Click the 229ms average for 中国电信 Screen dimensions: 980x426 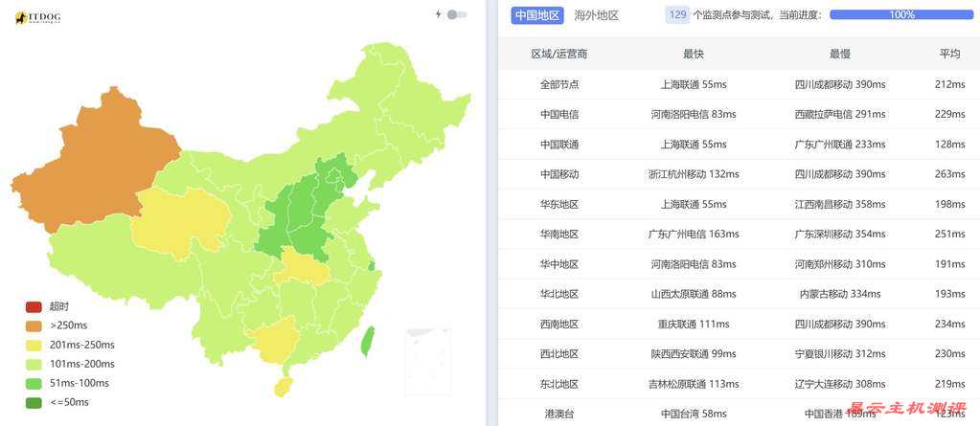950,114
